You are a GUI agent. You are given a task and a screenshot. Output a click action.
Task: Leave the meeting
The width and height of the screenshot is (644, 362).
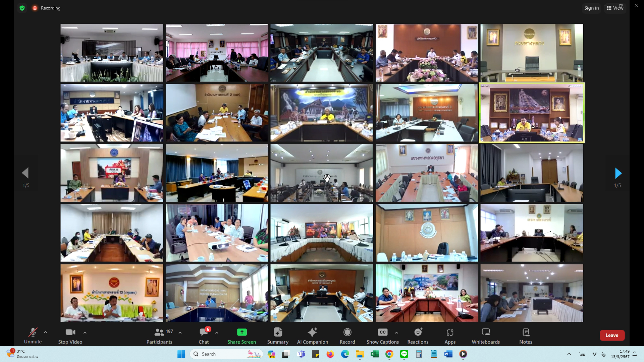tap(612, 335)
